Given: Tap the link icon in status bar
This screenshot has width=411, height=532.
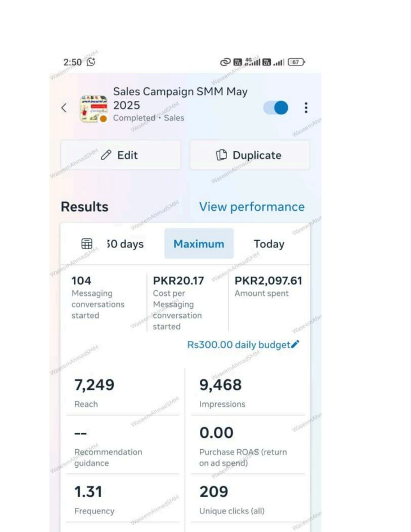Looking at the screenshot, I should pos(225,62).
